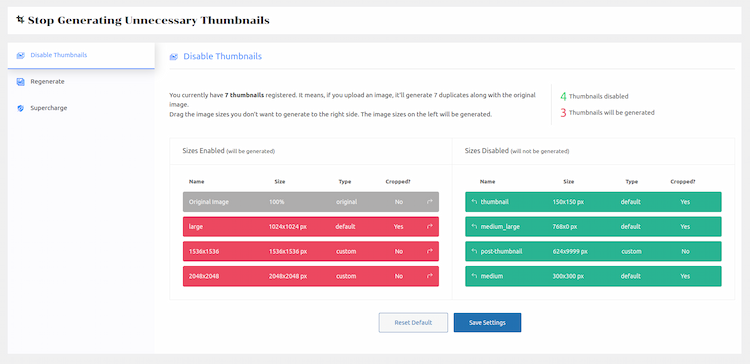The width and height of the screenshot is (750, 364).
Task: Click the Supercharge shield icon
Action: [20, 108]
